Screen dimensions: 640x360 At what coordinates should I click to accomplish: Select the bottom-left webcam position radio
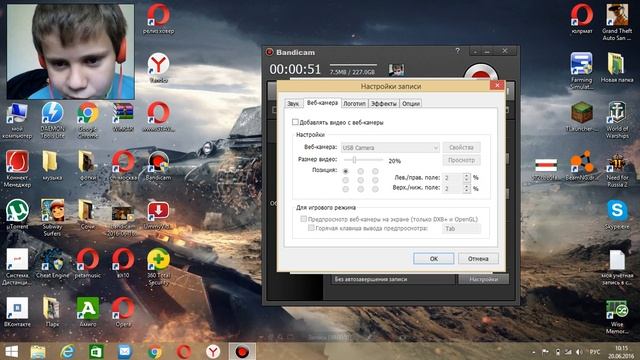[346, 189]
